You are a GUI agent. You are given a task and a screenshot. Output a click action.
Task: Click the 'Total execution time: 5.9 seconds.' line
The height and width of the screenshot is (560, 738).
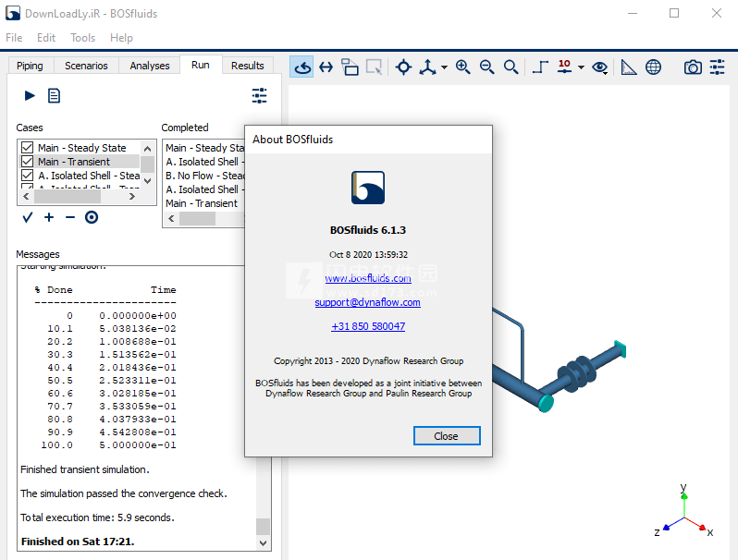pos(97,517)
